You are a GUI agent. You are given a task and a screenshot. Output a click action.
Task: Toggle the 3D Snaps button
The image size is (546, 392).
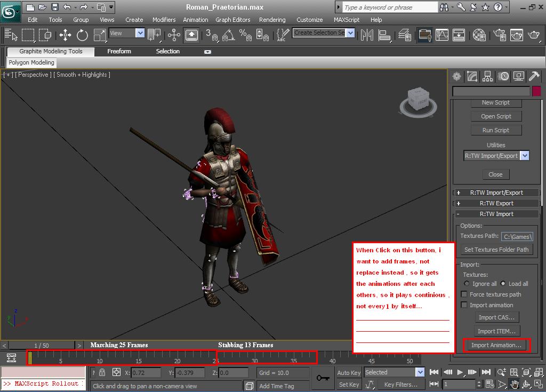click(x=212, y=35)
